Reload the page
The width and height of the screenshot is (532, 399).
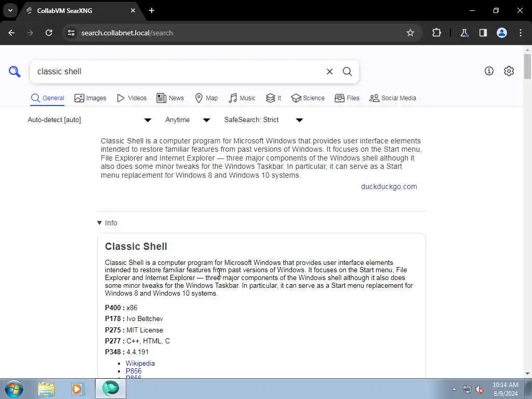coord(49,33)
